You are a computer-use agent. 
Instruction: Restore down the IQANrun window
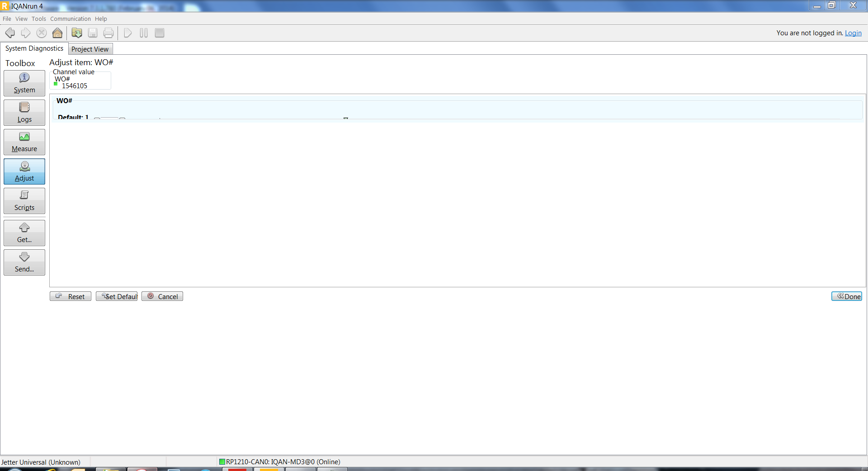point(832,5)
